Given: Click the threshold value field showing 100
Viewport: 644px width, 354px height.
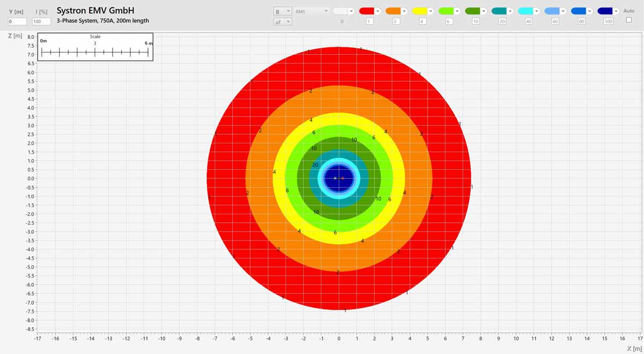Looking at the screenshot, I should [x=608, y=21].
